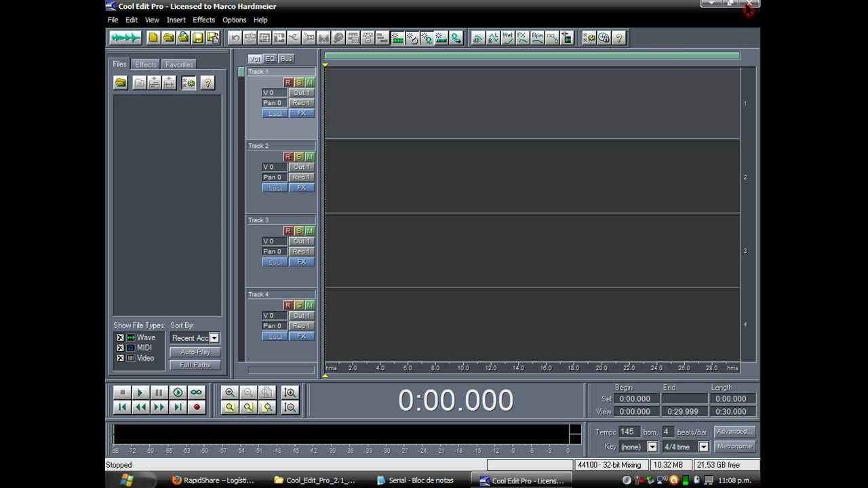Open file icon in Files panel
Viewport: 868px width, 488px height.
pos(121,83)
